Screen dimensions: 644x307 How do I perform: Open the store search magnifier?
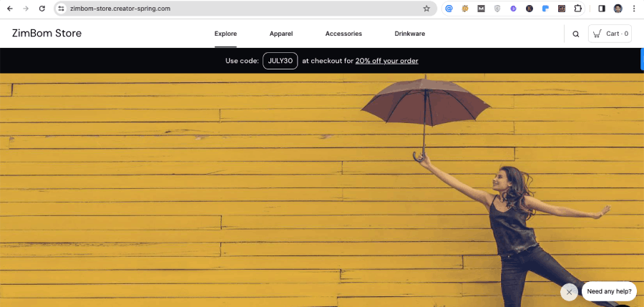pos(576,34)
